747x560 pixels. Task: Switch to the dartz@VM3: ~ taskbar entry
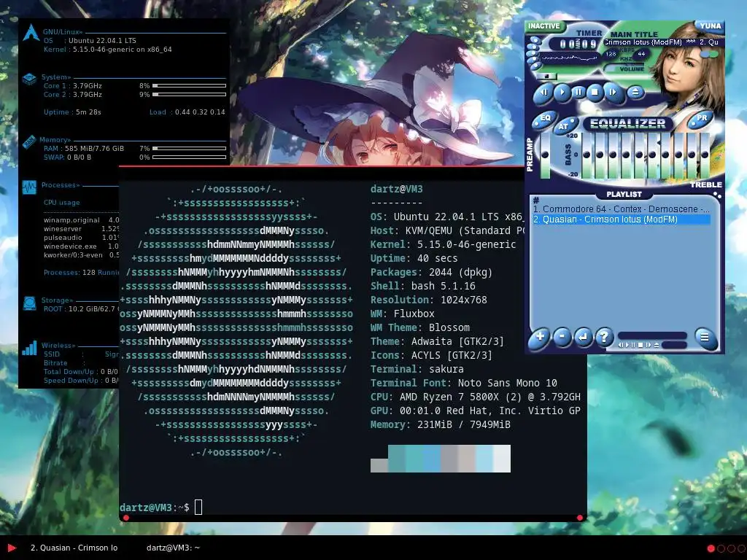(x=174, y=548)
